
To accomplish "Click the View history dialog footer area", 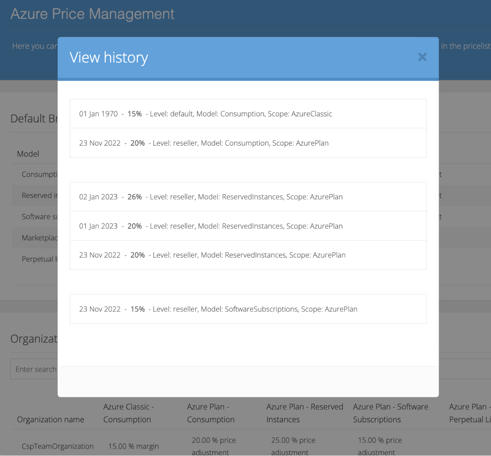I will pyautogui.click(x=248, y=381).
